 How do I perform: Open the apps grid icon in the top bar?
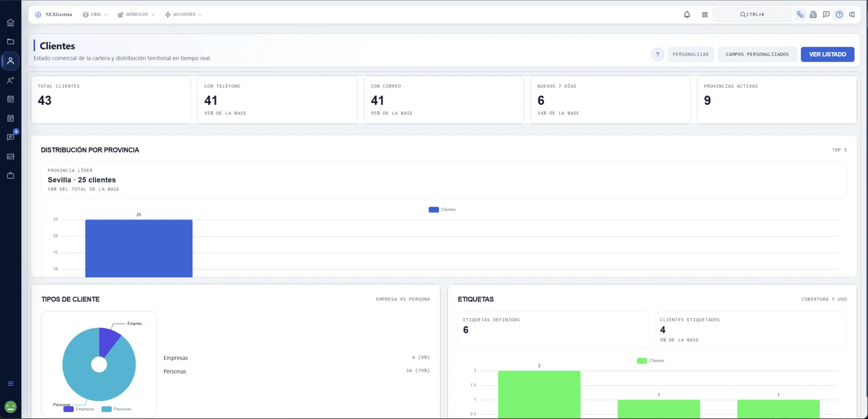tap(705, 14)
